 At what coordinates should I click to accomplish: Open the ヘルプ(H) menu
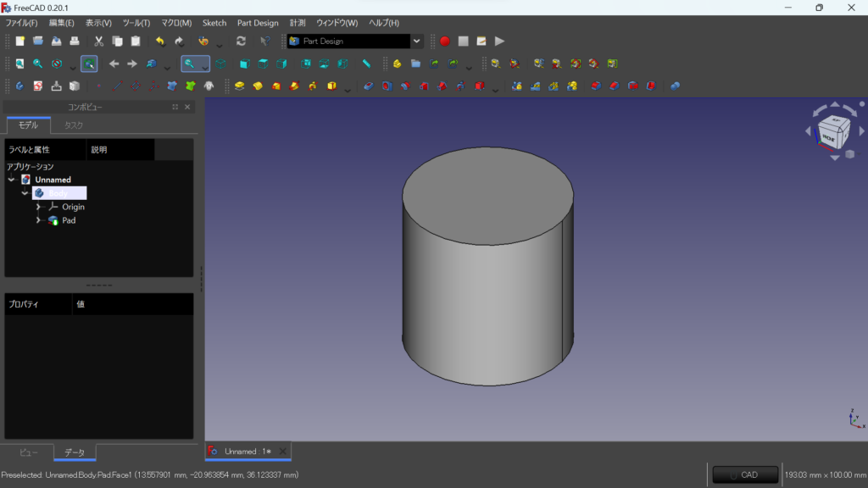tap(384, 23)
